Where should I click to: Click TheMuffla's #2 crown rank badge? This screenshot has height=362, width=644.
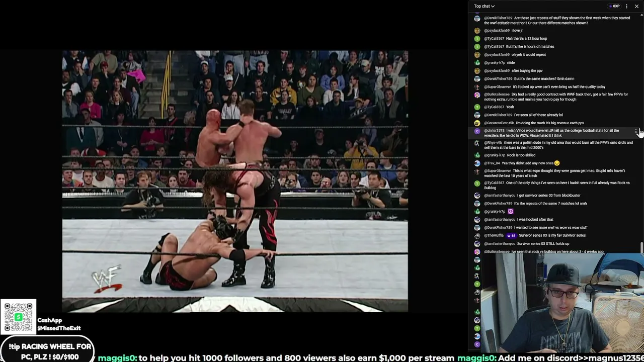[x=511, y=236]
